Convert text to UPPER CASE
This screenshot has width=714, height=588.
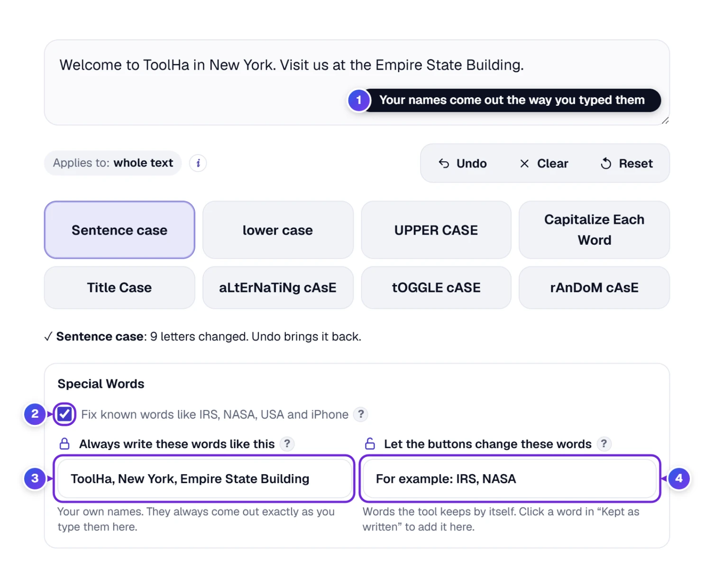(436, 230)
